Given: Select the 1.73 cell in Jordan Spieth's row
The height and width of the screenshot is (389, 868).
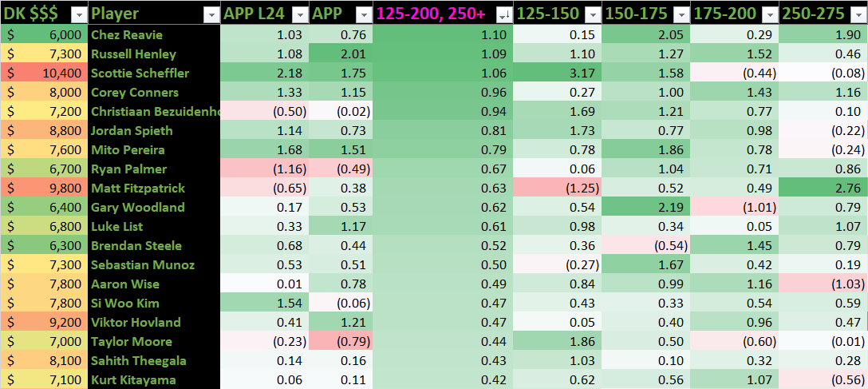Looking at the screenshot, I should pos(557,131).
